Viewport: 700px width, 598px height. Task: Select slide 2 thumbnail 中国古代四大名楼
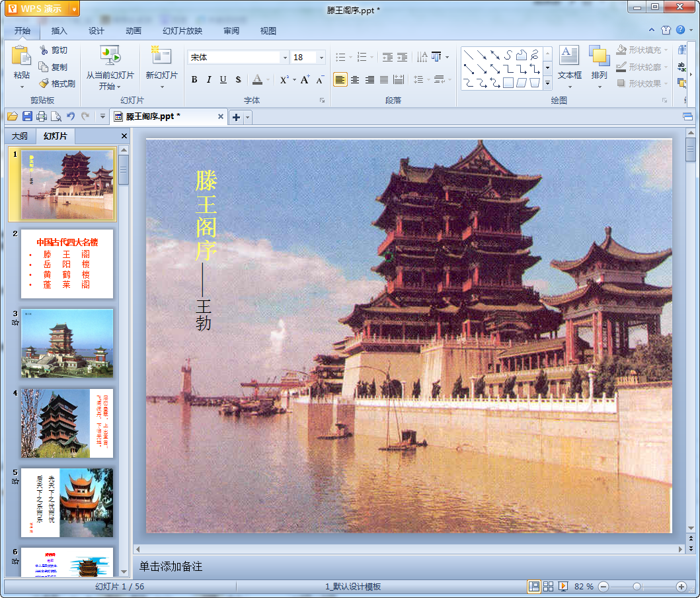pyautogui.click(x=67, y=263)
